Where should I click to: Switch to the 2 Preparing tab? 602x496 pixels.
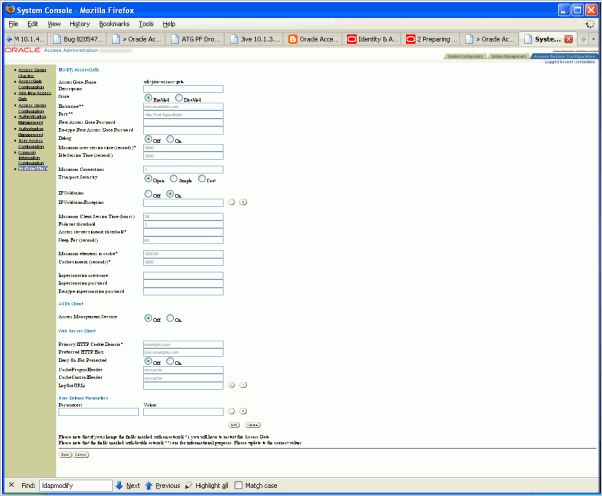(431, 39)
